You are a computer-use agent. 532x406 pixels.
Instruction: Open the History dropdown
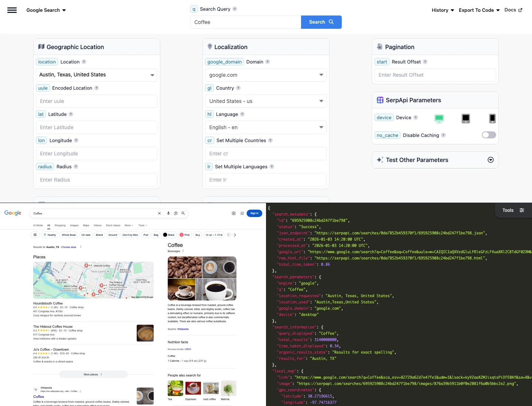(x=443, y=10)
